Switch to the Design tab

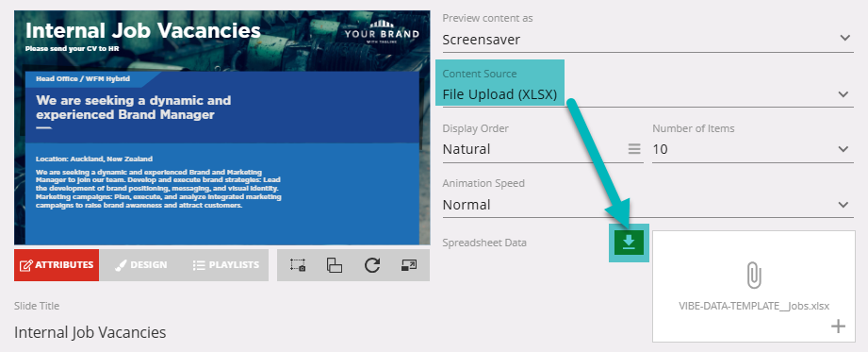pos(141,265)
